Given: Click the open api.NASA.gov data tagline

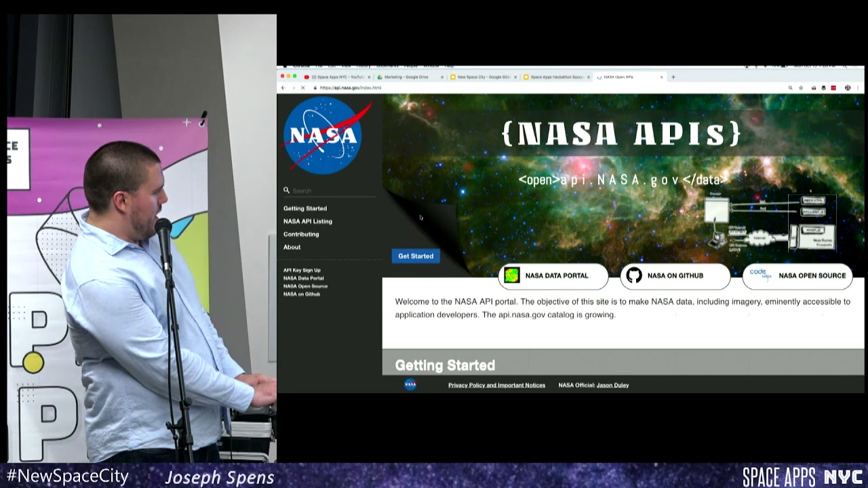Looking at the screenshot, I should pyautogui.click(x=623, y=180).
